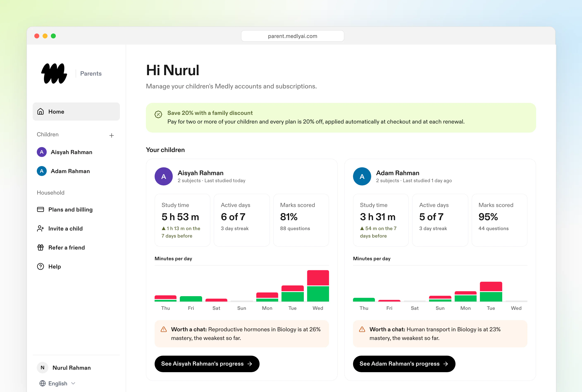Open the Help page

[76, 266]
